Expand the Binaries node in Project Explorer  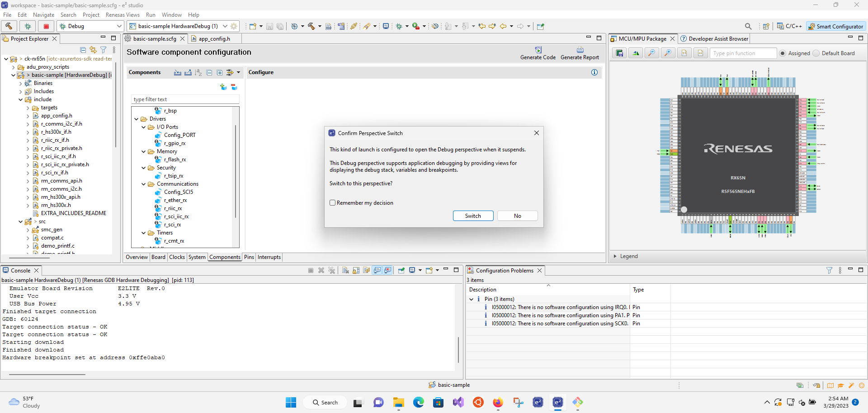pyautogui.click(x=20, y=83)
